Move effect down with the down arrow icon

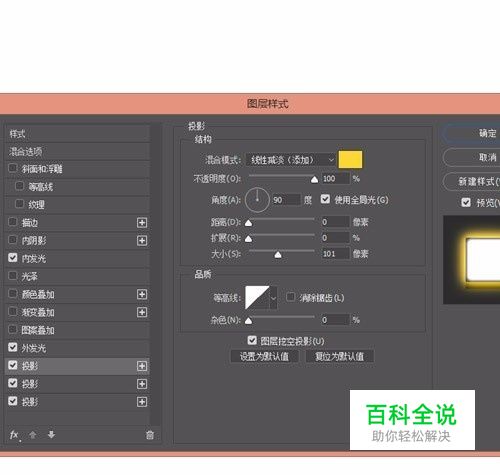click(51, 435)
